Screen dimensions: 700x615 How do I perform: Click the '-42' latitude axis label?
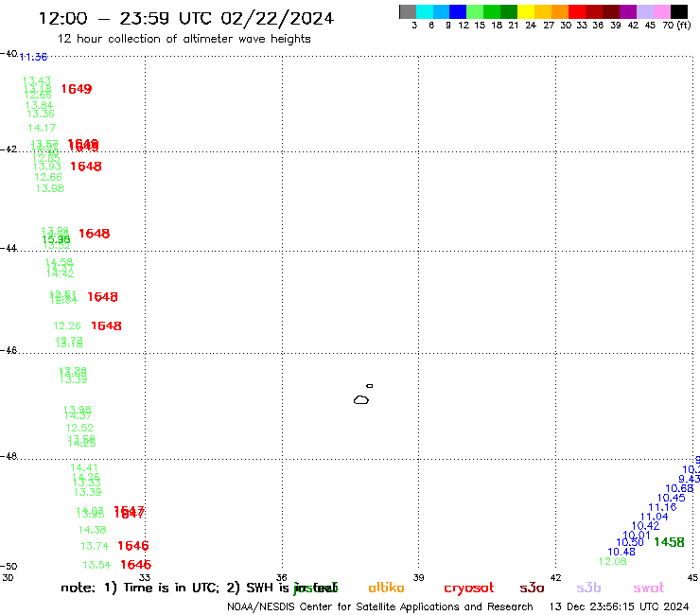(x=9, y=149)
